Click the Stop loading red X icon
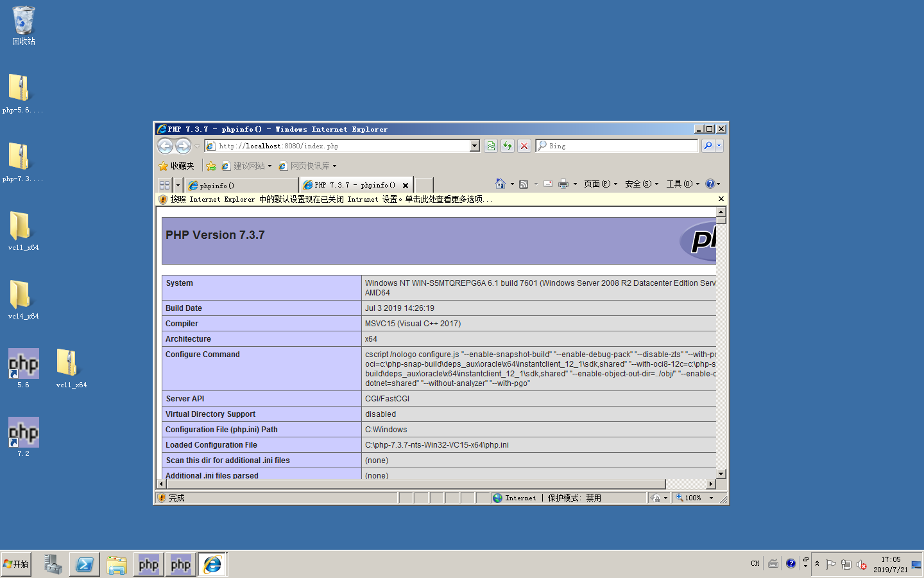This screenshot has width=924, height=578. (x=524, y=146)
